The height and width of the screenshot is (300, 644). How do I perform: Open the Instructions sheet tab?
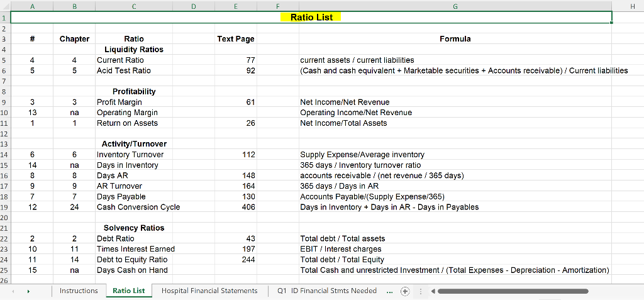[79, 291]
